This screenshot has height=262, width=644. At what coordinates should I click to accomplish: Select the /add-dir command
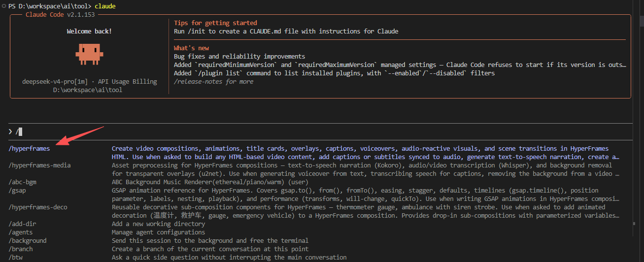coord(22,224)
